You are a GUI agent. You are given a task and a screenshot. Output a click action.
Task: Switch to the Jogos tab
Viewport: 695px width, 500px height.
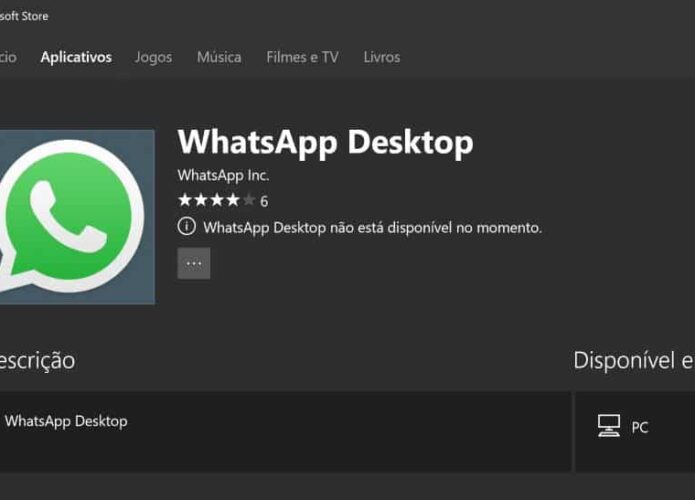[x=153, y=57]
